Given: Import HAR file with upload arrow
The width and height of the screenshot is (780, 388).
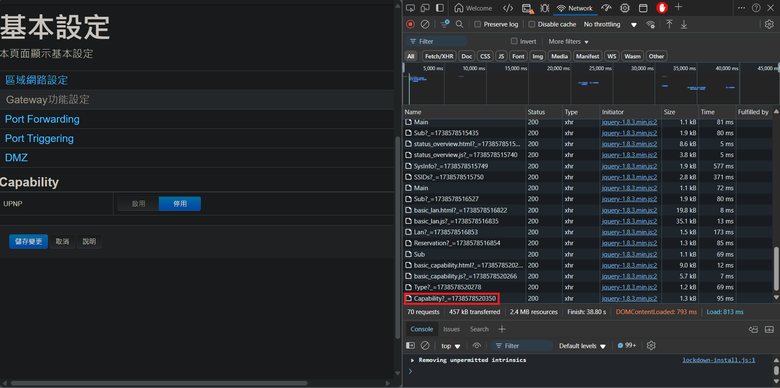Looking at the screenshot, I should point(670,24).
